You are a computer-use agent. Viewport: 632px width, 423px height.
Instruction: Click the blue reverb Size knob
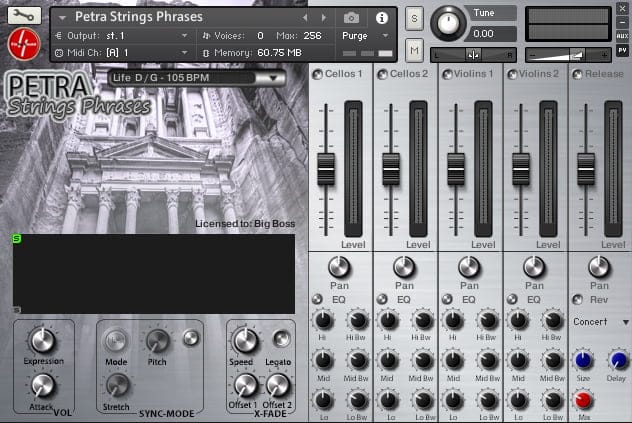pyautogui.click(x=583, y=360)
